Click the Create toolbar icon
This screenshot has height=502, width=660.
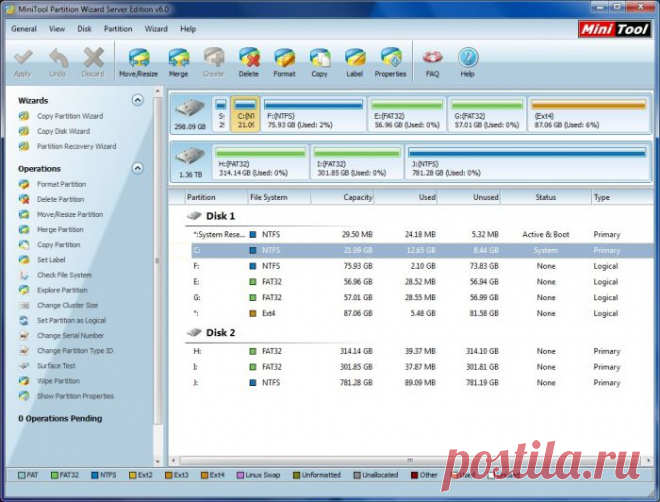tap(213, 63)
